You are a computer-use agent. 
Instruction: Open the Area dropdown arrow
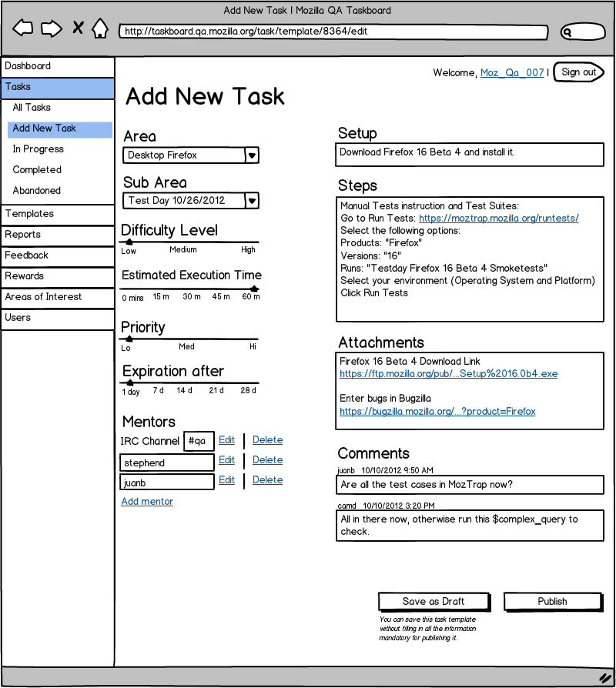coord(252,155)
